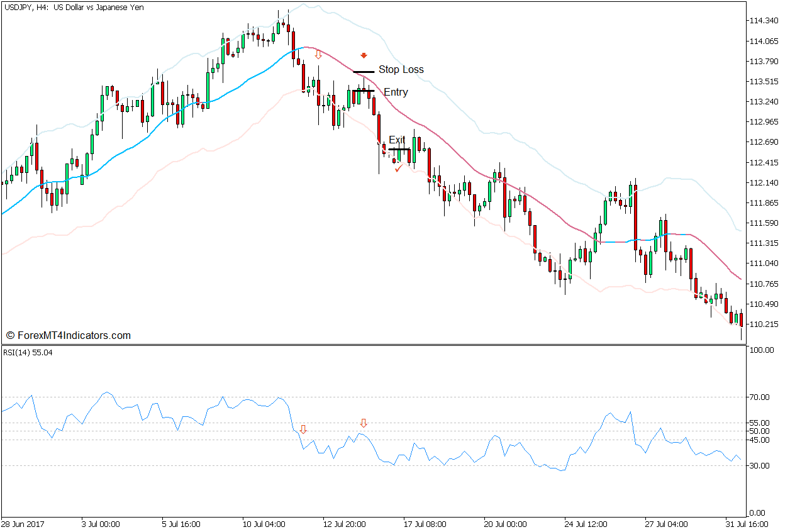
Task: Click the red checkmark below the Exit line
Action: [398, 167]
